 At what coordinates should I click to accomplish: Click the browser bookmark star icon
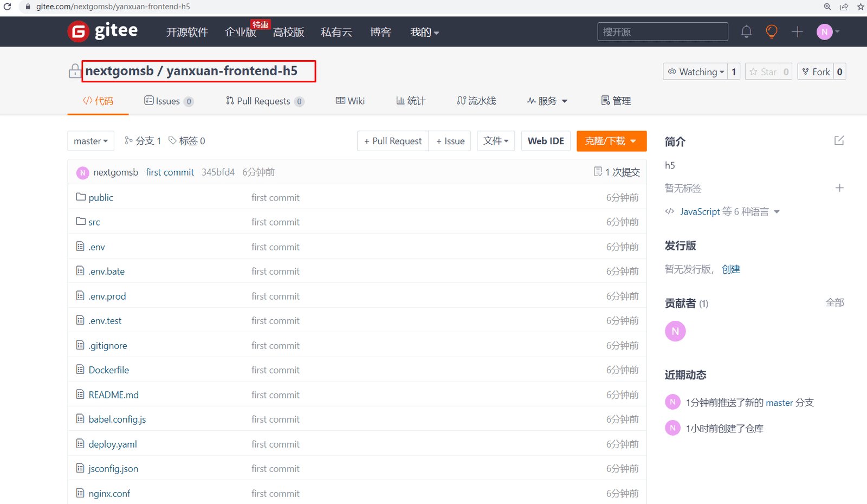(x=860, y=7)
